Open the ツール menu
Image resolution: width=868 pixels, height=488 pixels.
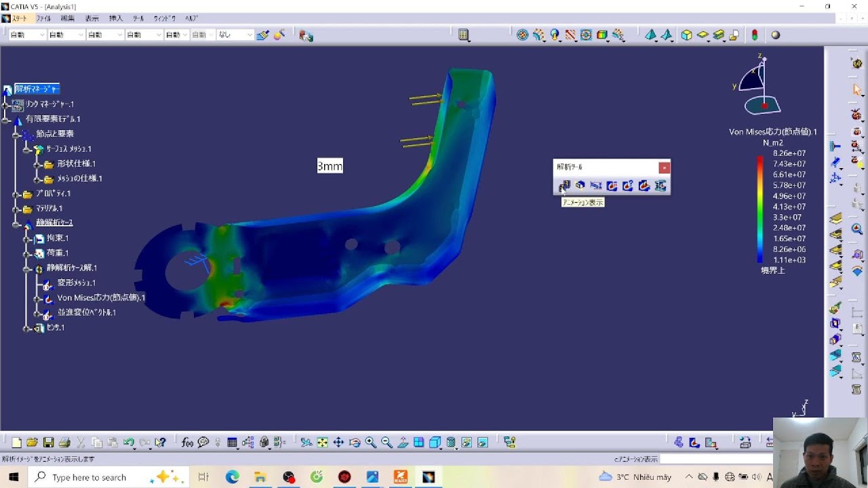tap(138, 18)
